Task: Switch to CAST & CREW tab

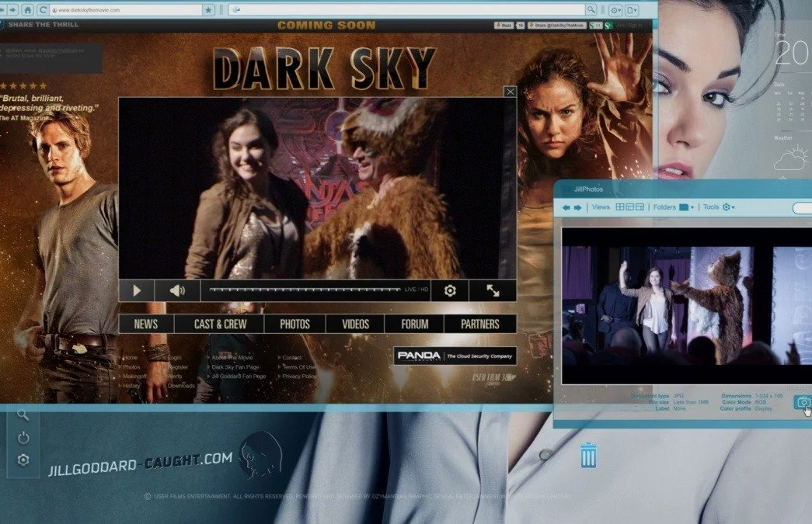Action: [220, 324]
